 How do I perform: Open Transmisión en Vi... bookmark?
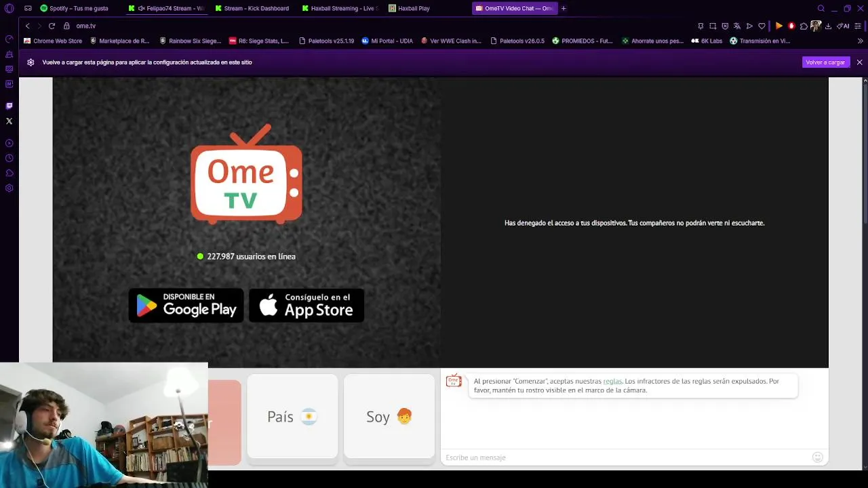759,41
